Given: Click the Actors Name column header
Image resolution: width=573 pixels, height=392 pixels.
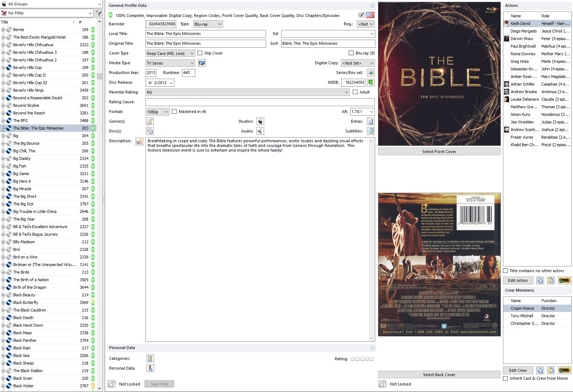Looking at the screenshot, I should pyautogui.click(x=525, y=16).
